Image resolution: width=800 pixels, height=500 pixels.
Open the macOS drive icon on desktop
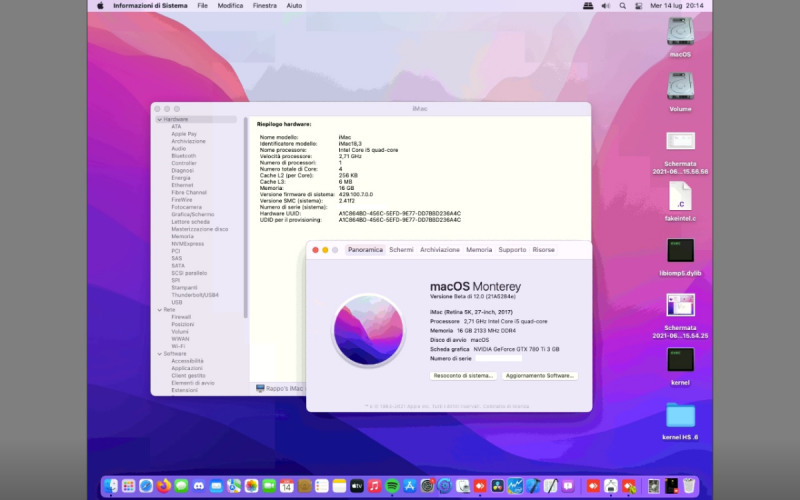[680, 32]
